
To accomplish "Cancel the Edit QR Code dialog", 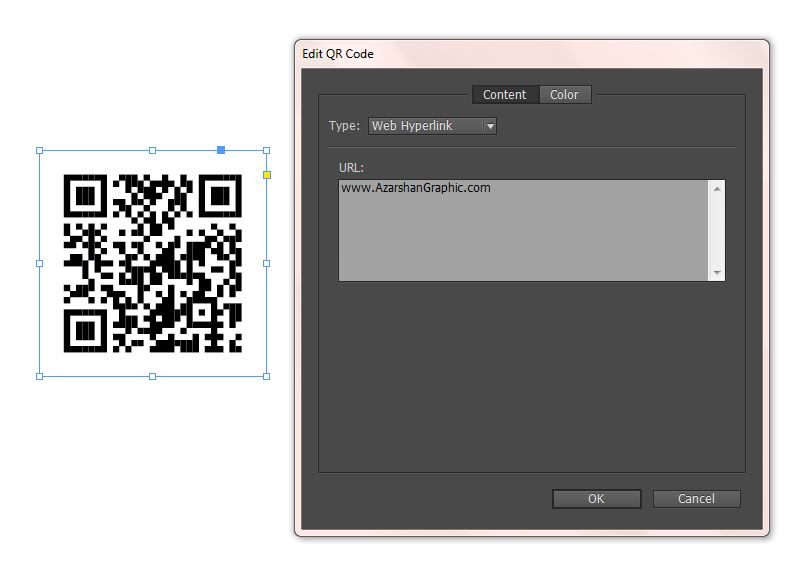I will 696,499.
